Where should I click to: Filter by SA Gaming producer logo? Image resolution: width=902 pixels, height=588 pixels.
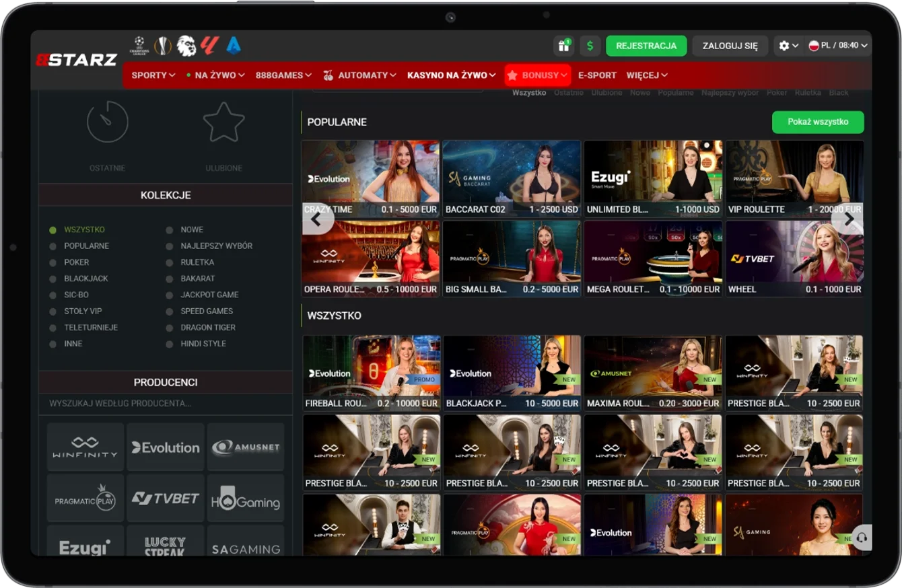246,541
